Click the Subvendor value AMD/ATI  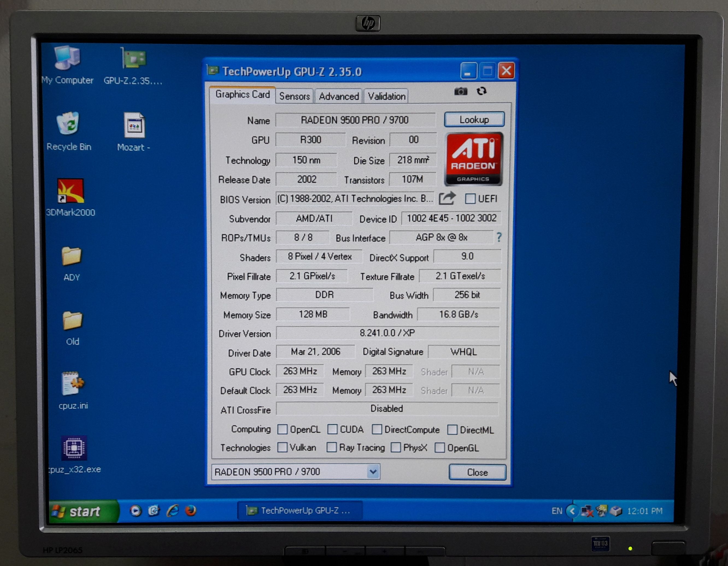click(314, 218)
